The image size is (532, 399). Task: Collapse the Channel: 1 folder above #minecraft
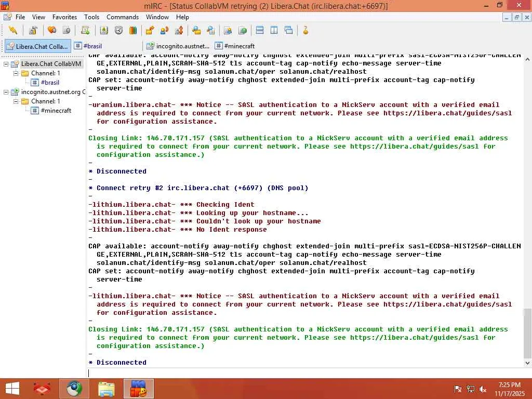point(16,101)
